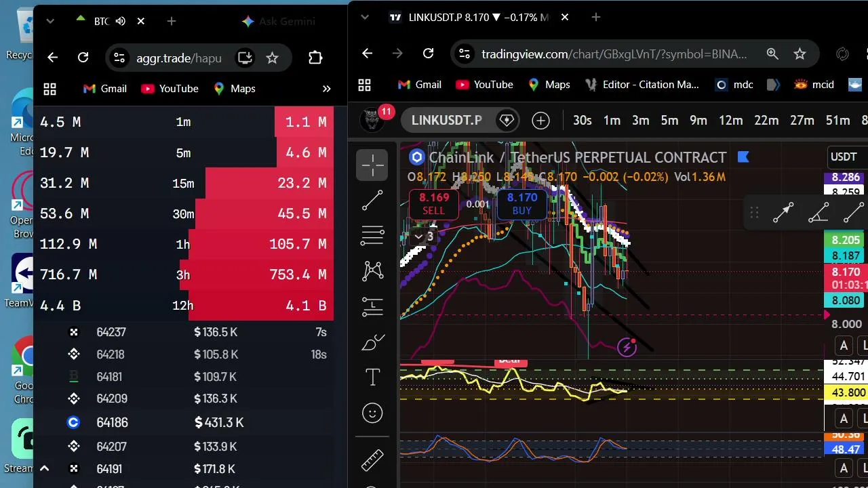This screenshot has width=868, height=488.
Task: Switch to the BTC aggr.trade tab
Action: [x=101, y=21]
